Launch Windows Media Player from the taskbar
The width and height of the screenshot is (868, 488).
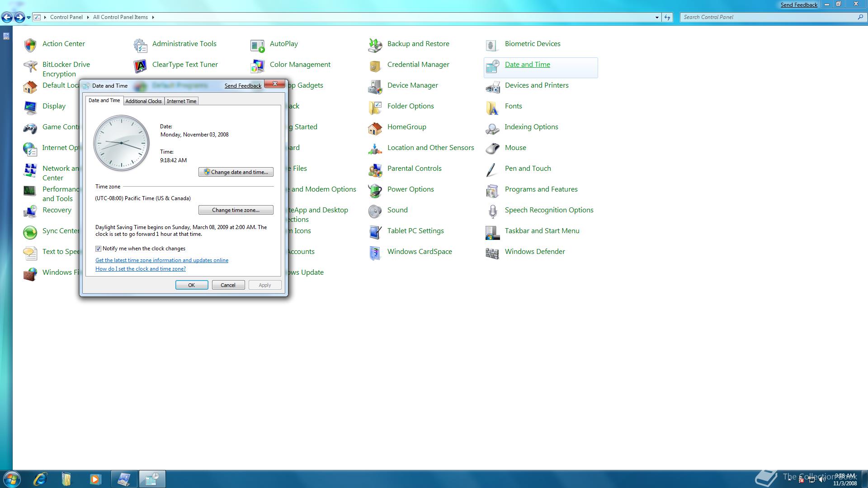coord(95,479)
